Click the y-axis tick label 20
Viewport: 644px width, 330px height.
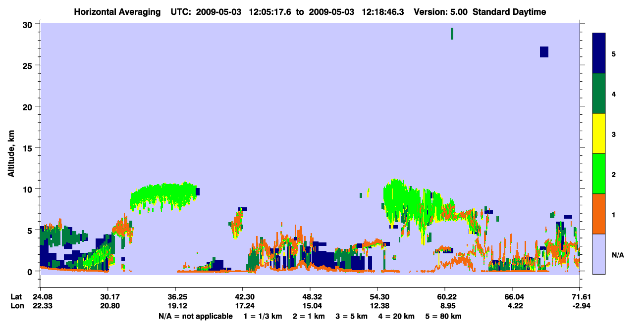coord(28,106)
